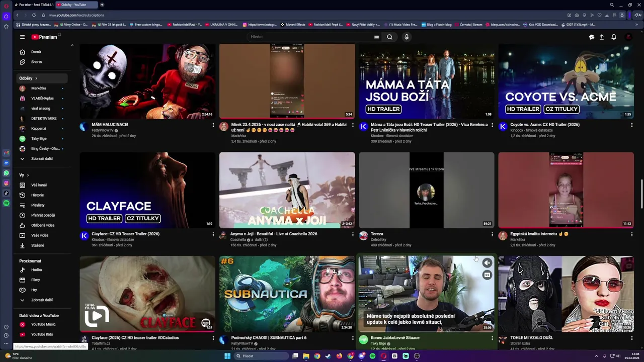Image resolution: width=644 pixels, height=362 pixels.
Task: Open YouTube notifications bell
Action: pyautogui.click(x=614, y=37)
